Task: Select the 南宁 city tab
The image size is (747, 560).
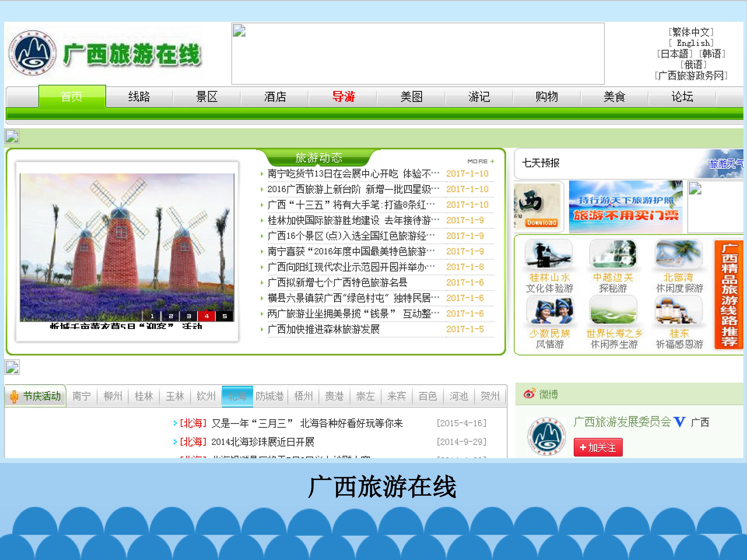Action: [82, 396]
